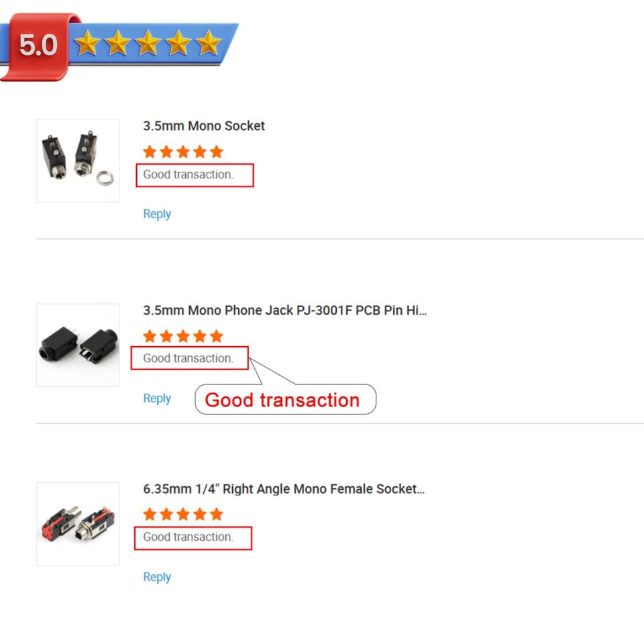
Task: Click the last gold star in banner
Action: 209,42
